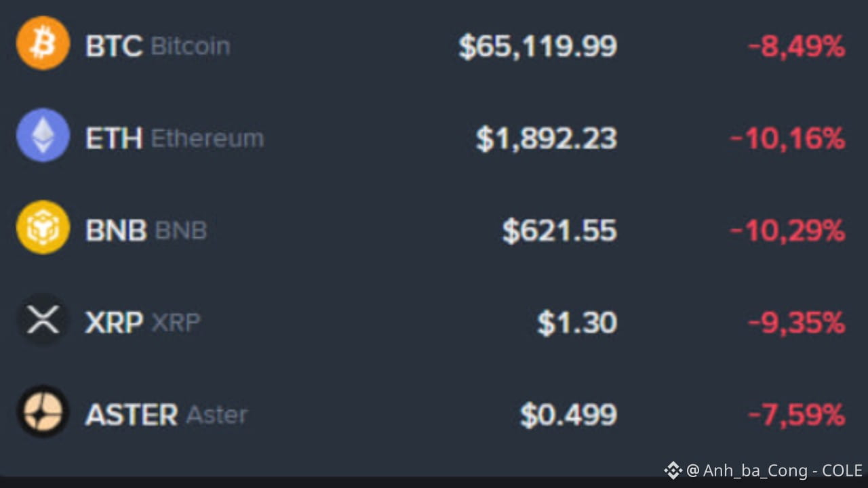Click Ethereum's -10,16% change value
This screenshot has height=488, width=868.
pos(787,138)
